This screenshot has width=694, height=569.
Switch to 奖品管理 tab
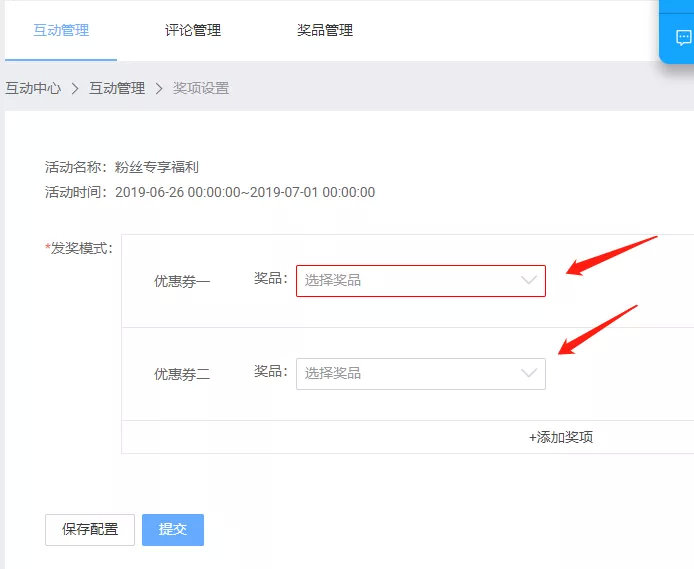[x=325, y=30]
